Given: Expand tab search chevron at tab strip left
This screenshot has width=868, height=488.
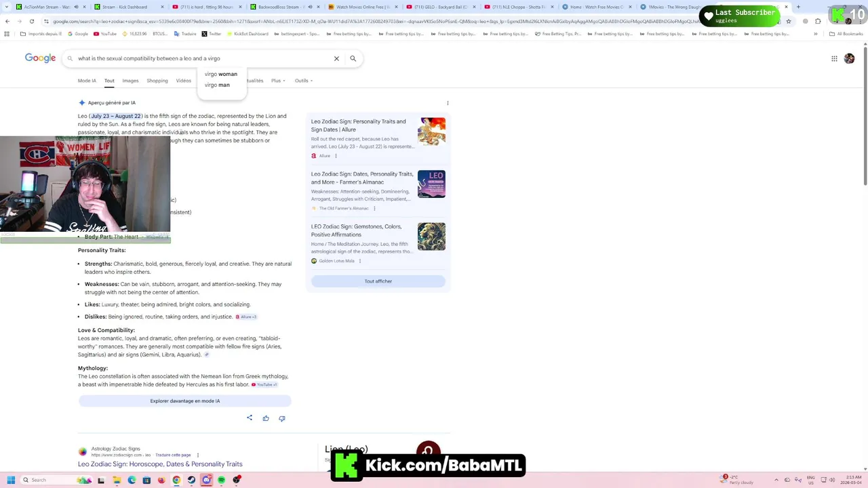Looking at the screenshot, I should [7, 7].
